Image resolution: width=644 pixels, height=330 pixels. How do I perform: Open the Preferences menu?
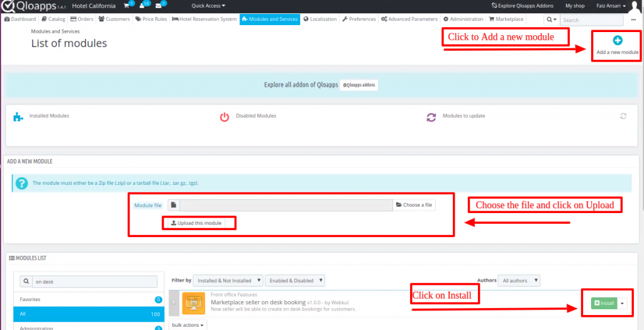coord(359,19)
